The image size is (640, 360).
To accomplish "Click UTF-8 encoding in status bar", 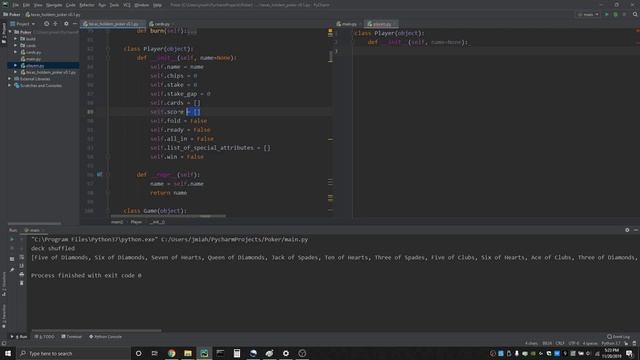I will pos(573,343).
